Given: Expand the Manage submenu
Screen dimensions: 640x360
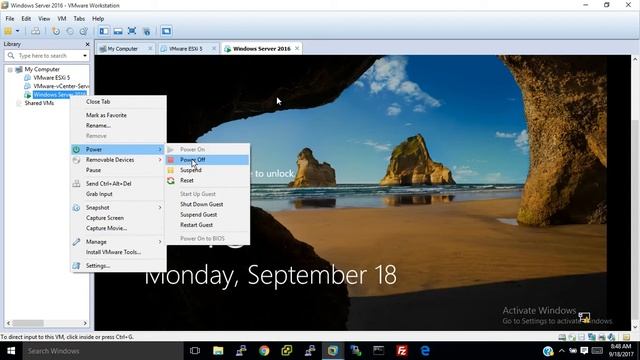Looking at the screenshot, I should [118, 242].
